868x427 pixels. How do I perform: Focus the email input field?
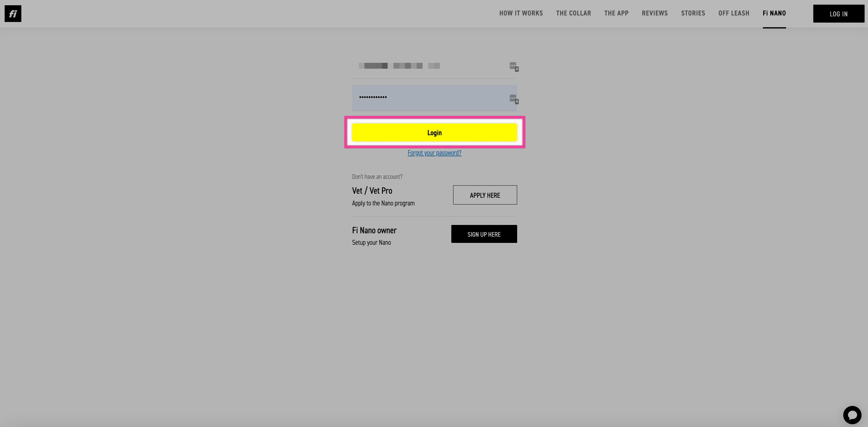coord(434,66)
